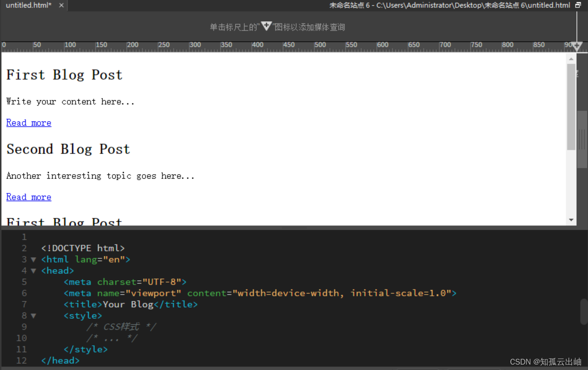Viewport: 588px width, 370px height.
Task: Click the First Blog Post heading
Action: point(65,75)
